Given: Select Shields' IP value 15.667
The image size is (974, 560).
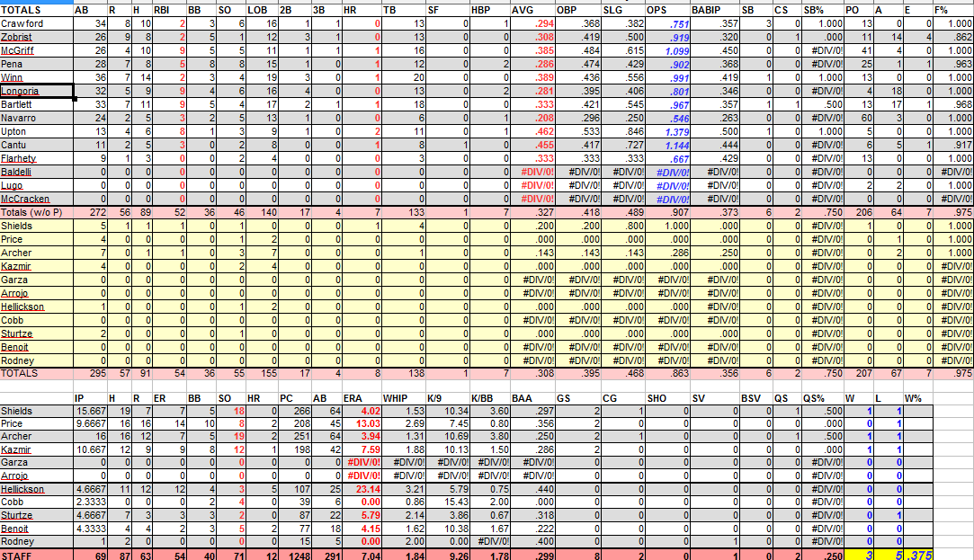Looking at the screenshot, I should click(90, 411).
